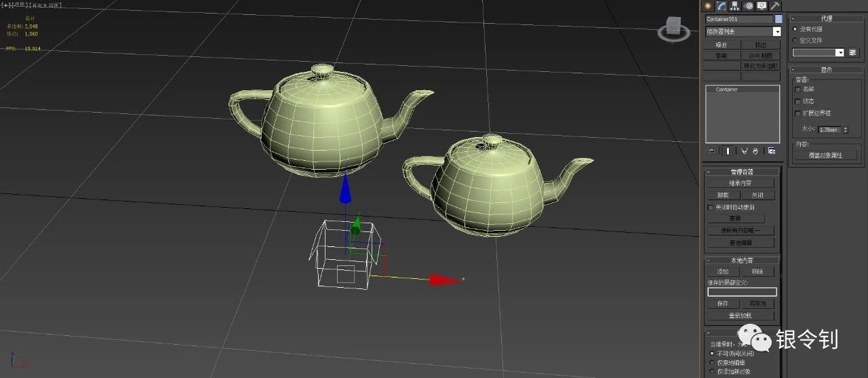Select 仅原地编辑 radio option
The width and height of the screenshot is (868, 378).
coord(712,362)
